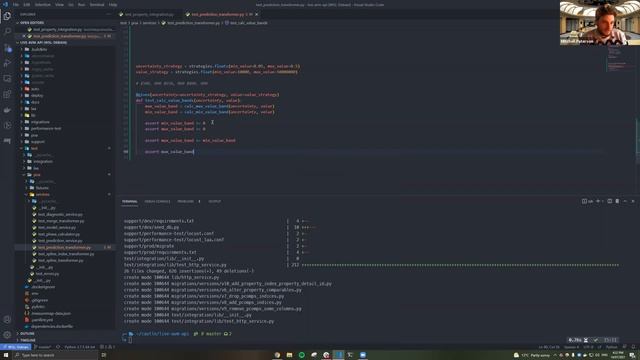Screen dimensions: 640x360
Task: Click the kill terminal trash icon
Action: (x=617, y=201)
